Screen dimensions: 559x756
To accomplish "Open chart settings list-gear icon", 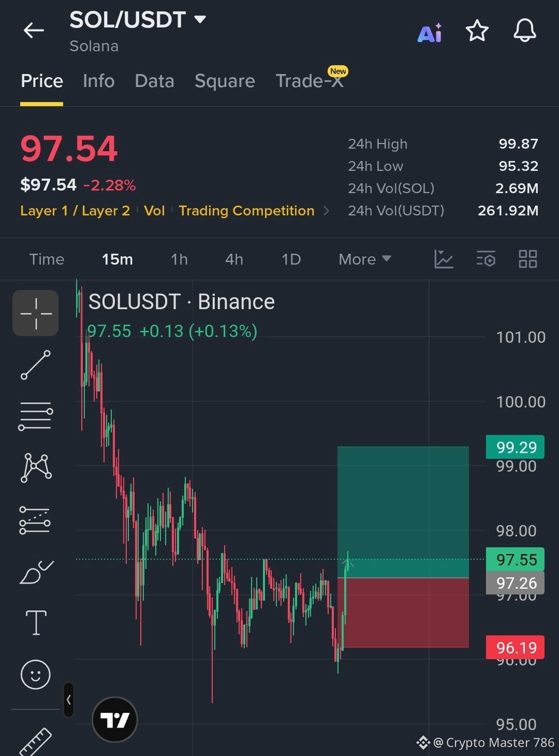I will coord(486,259).
